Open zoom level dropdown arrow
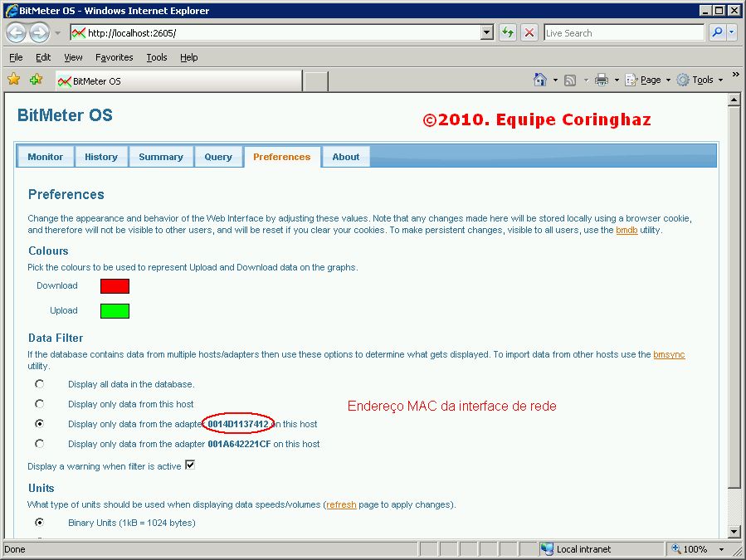The image size is (746, 560). (721, 549)
